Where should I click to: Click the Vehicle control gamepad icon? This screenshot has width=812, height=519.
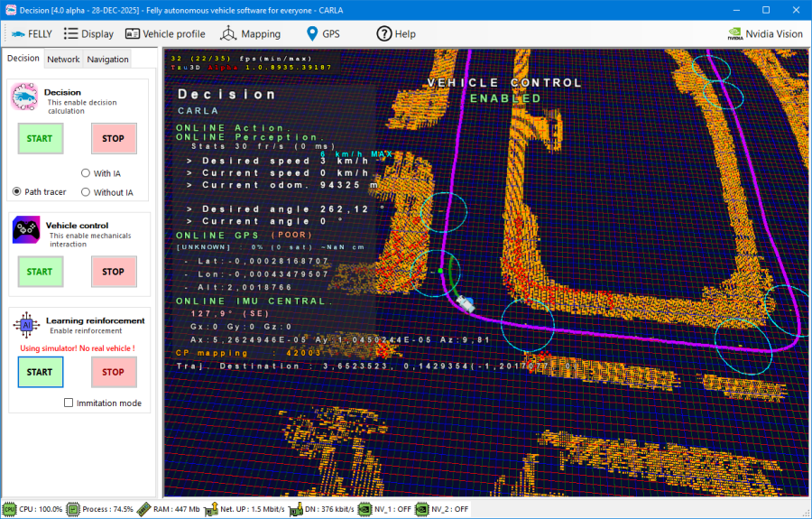tap(26, 230)
